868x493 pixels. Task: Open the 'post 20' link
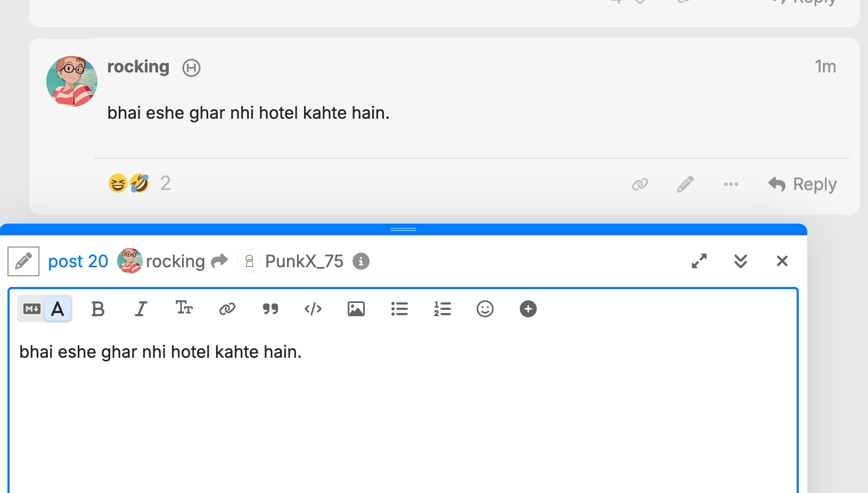(x=78, y=261)
